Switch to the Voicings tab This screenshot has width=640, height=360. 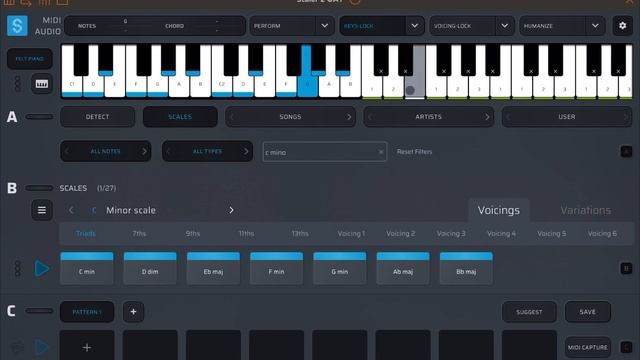coord(499,210)
